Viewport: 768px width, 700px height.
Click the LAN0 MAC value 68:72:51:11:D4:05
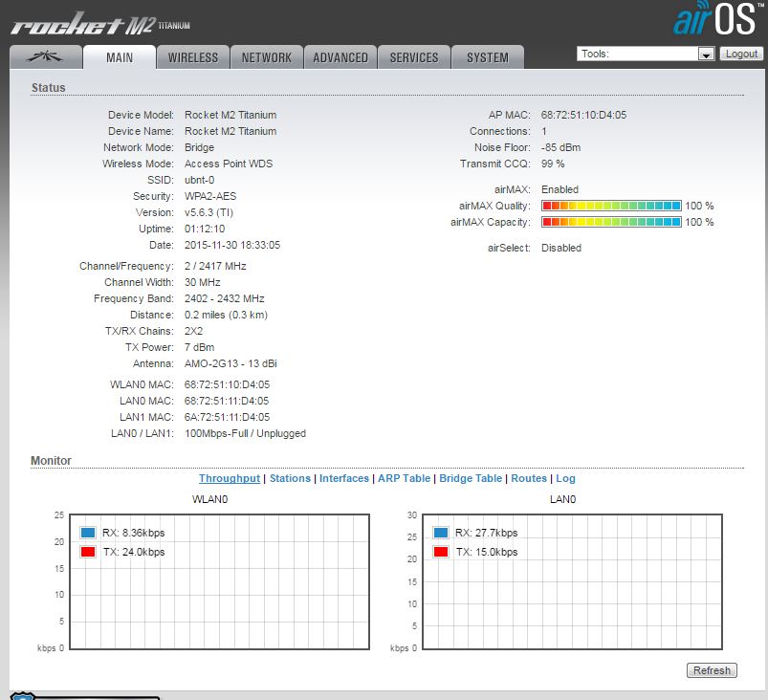pos(227,401)
